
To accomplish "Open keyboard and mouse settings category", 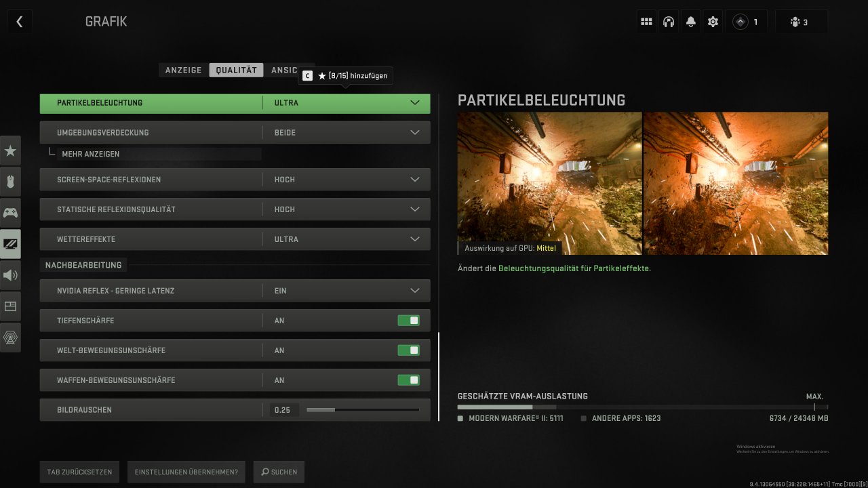I will (10, 182).
